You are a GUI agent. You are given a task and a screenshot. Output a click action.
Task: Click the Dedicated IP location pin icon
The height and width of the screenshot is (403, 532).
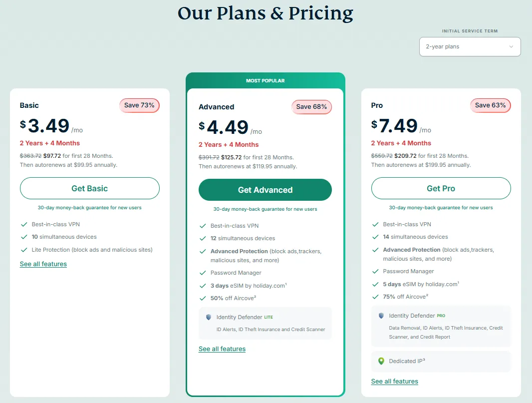[x=381, y=361]
